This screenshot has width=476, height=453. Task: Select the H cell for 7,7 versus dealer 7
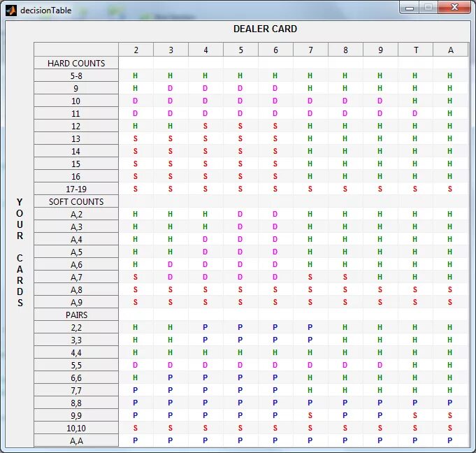click(310, 390)
